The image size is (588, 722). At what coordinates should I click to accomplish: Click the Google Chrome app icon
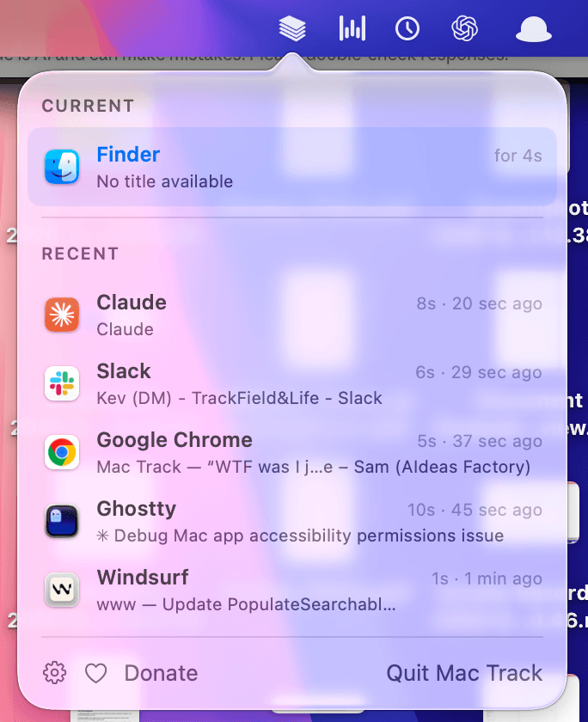(x=62, y=452)
